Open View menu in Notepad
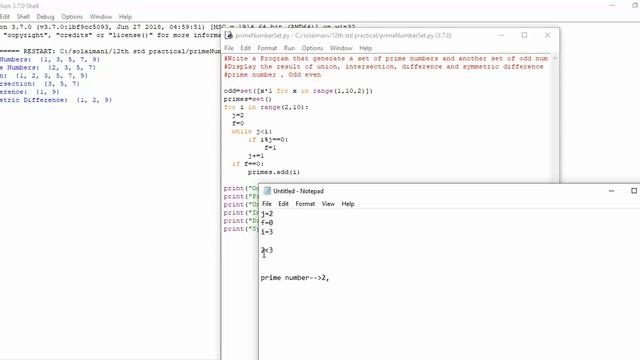Screen dimensions: 640x360 328,204
